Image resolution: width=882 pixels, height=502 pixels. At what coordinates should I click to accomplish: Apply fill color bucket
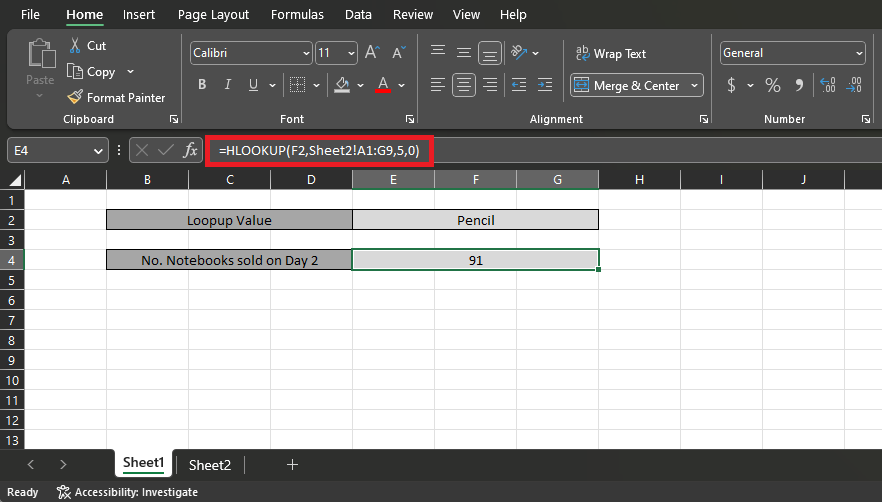pyautogui.click(x=342, y=85)
